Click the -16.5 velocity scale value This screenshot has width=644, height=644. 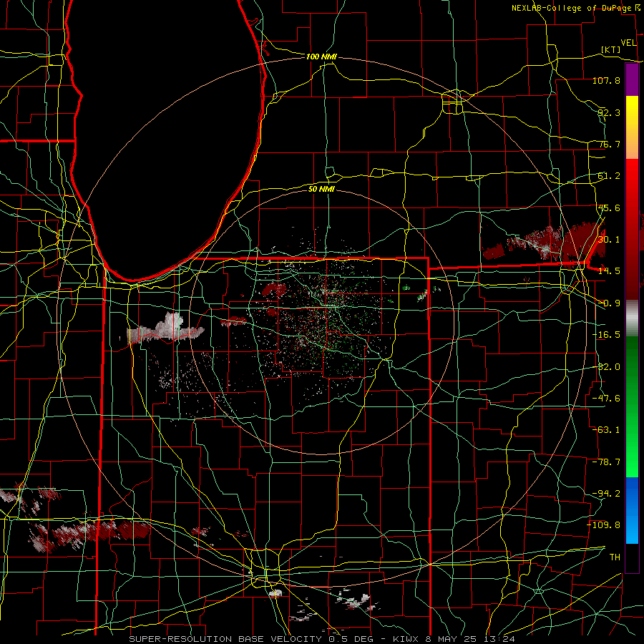606,335
